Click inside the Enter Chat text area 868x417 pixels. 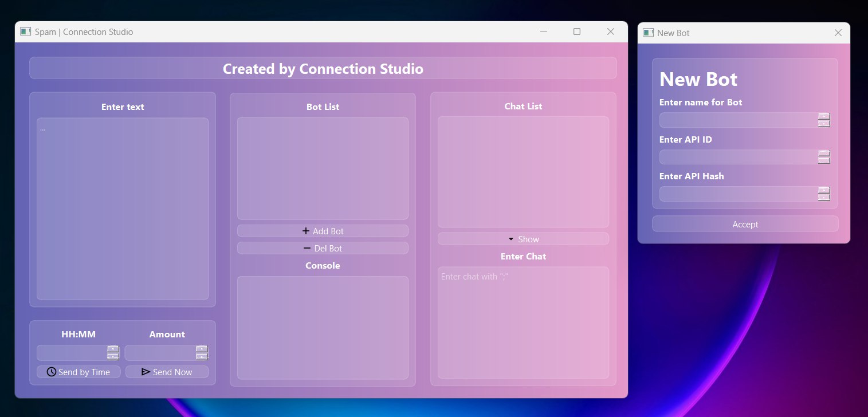click(523, 322)
